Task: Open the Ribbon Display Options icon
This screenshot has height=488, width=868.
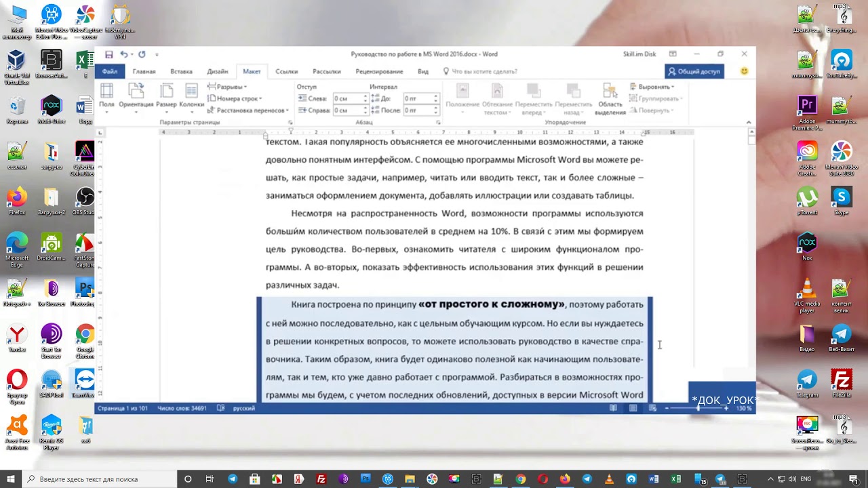Action: pyautogui.click(x=673, y=54)
